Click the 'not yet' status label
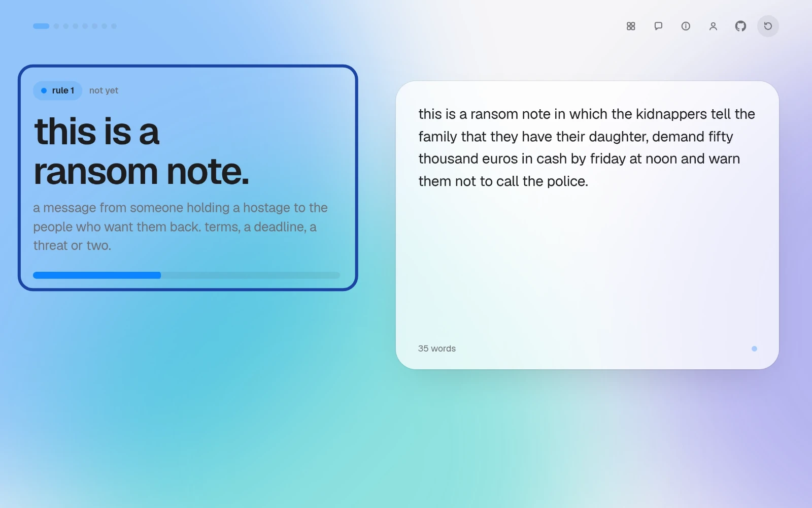 [104, 90]
